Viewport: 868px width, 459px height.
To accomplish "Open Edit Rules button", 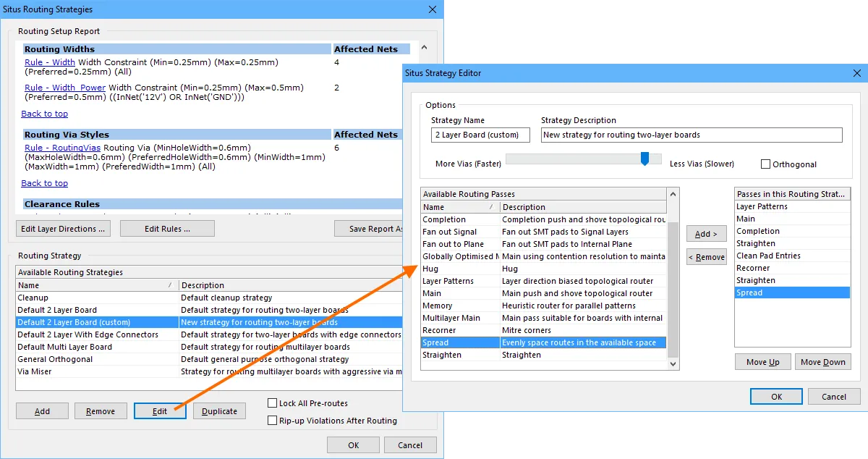I will [x=167, y=229].
